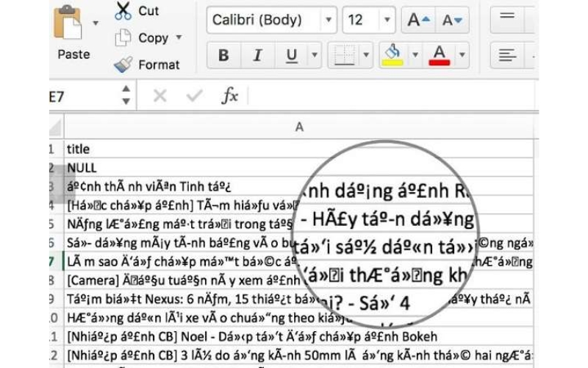588x368 pixels.
Task: Toggle Italic formatting
Action: tap(257, 55)
